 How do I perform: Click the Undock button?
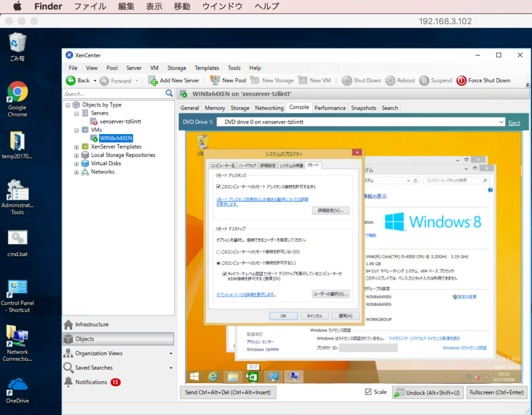[x=427, y=393]
